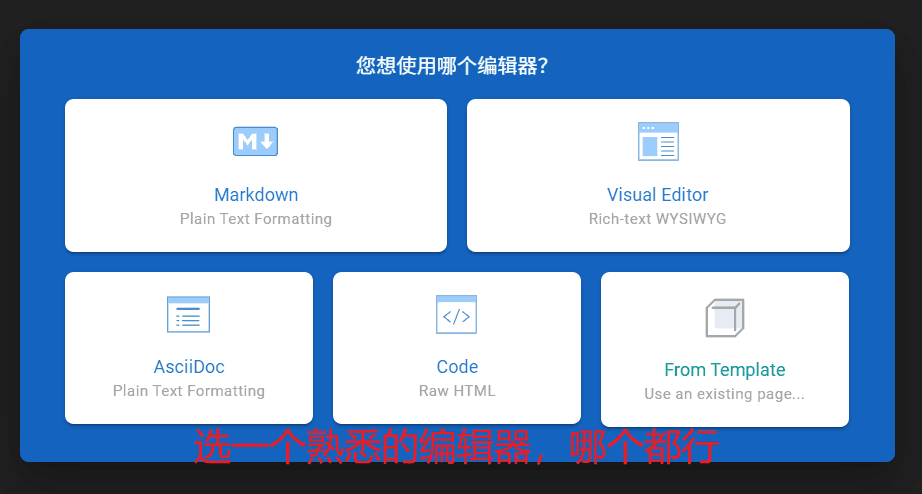Choose the From Template title
The width and height of the screenshot is (922, 494).
pyautogui.click(x=724, y=370)
